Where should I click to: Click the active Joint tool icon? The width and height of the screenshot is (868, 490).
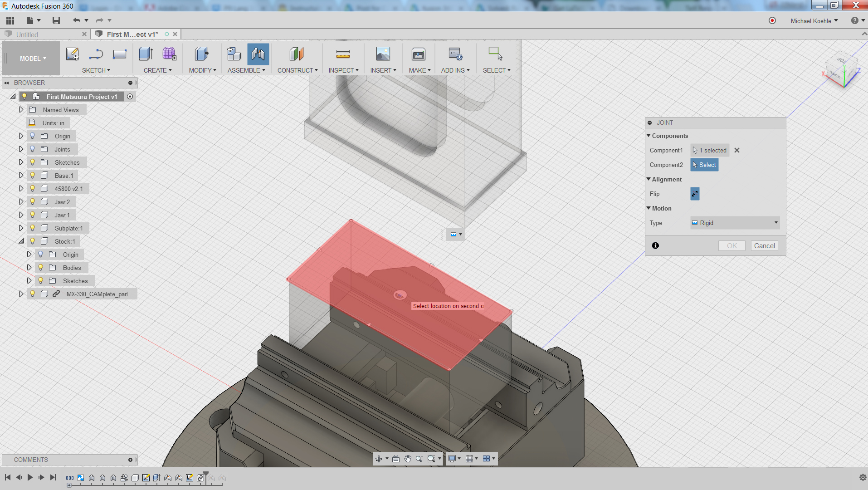pyautogui.click(x=258, y=54)
